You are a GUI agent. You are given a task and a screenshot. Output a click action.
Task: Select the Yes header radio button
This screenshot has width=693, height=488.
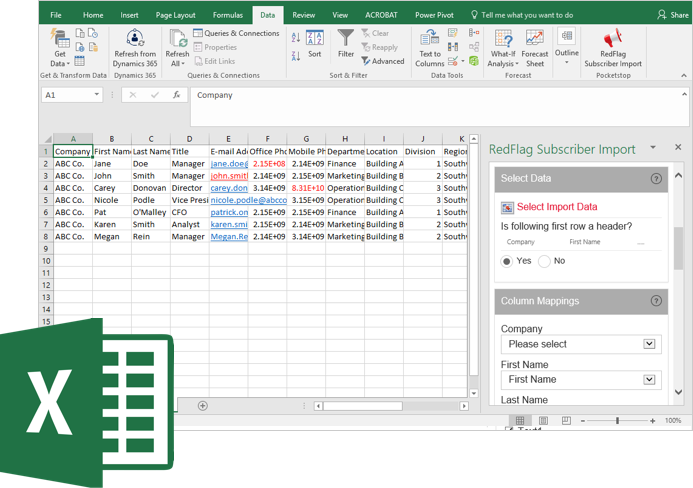(x=507, y=261)
